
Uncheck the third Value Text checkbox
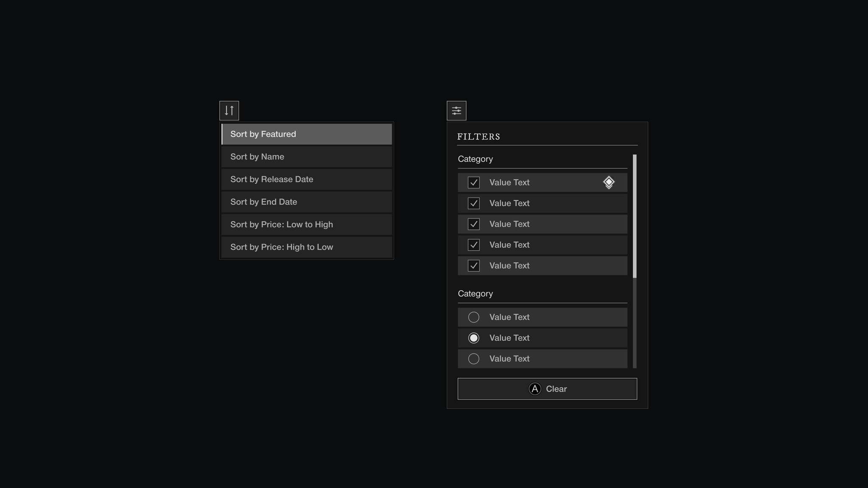click(x=473, y=224)
